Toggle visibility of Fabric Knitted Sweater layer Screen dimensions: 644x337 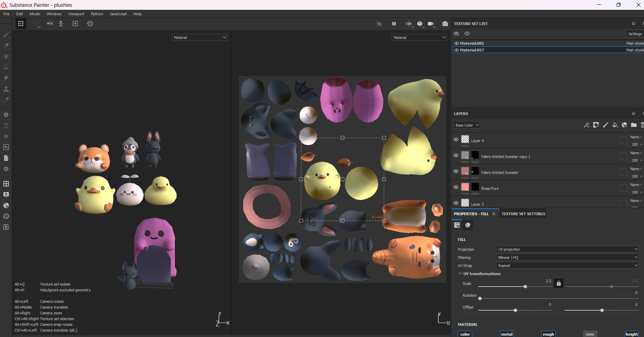pos(456,171)
